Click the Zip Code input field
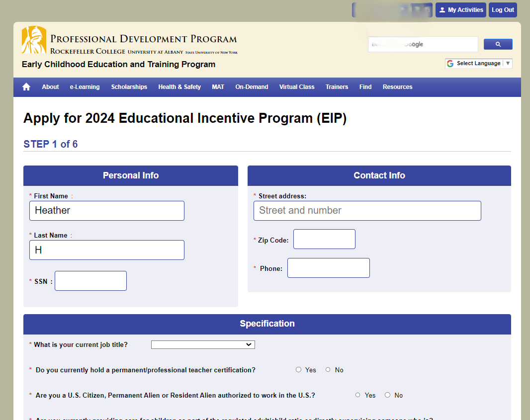Viewport: 530px width, 420px height. click(324, 239)
